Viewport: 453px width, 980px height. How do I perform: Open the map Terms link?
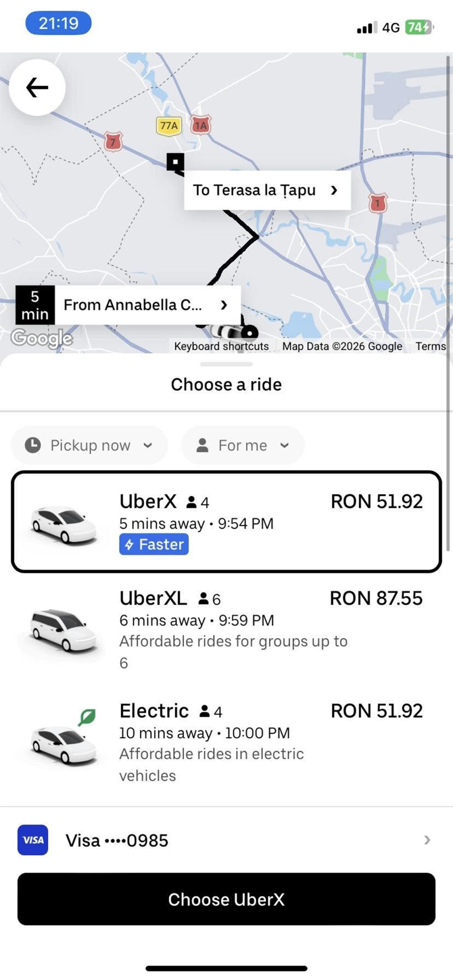coord(430,346)
